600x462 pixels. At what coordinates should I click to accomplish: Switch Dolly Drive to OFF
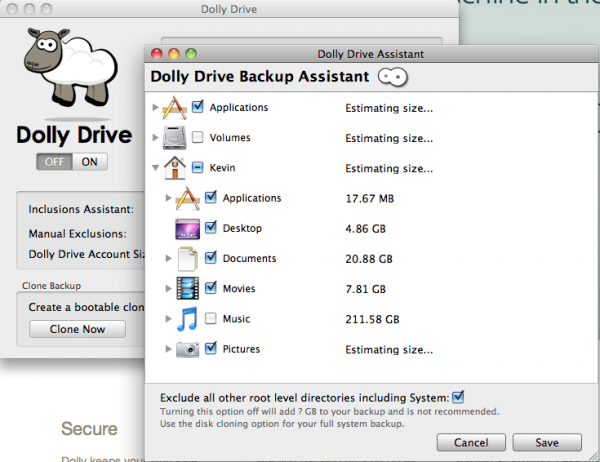point(54,162)
